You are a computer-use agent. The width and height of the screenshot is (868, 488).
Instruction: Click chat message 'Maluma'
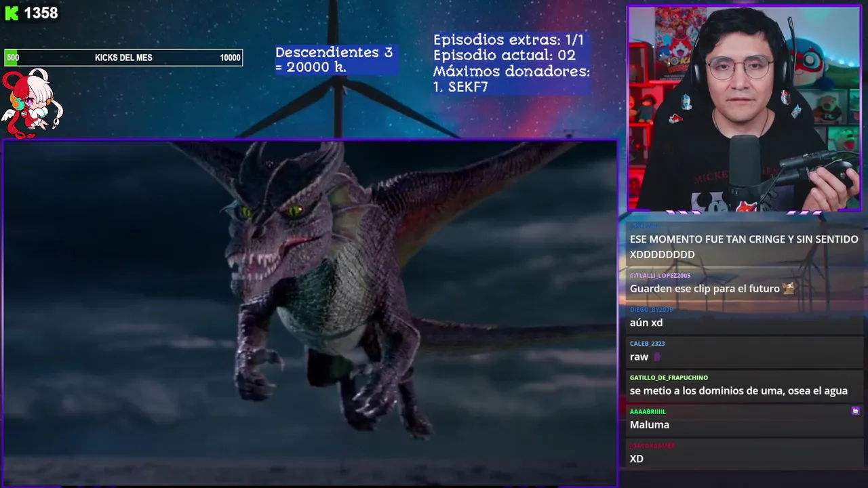(x=650, y=424)
